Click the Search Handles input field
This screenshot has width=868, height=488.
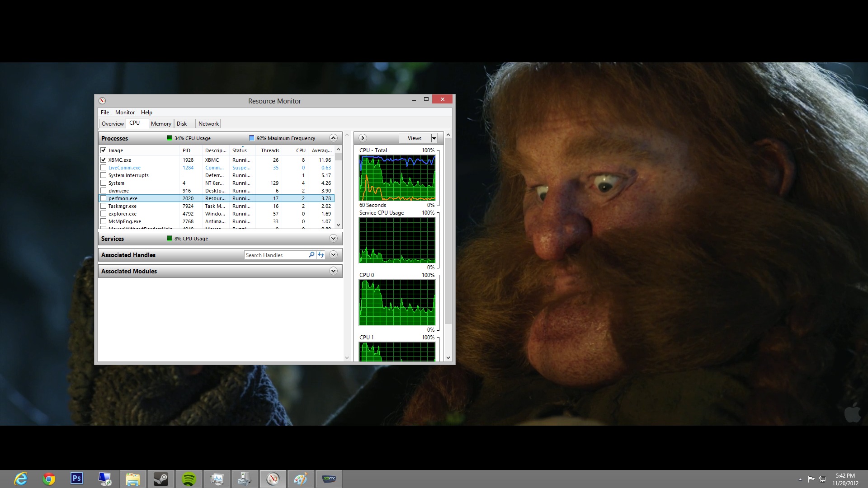click(x=276, y=255)
